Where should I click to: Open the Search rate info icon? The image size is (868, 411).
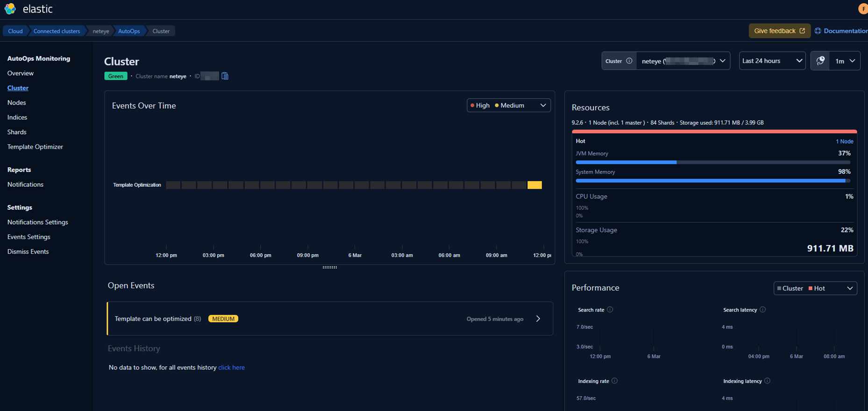[x=610, y=310]
